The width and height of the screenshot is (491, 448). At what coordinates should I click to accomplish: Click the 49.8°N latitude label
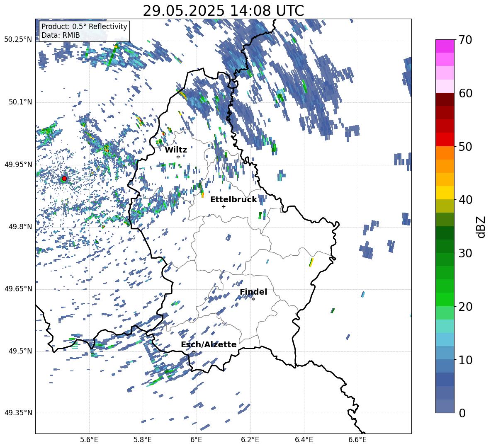point(20,227)
